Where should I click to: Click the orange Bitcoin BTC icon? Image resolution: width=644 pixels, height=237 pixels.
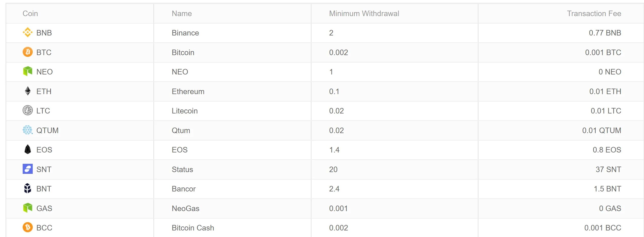[x=27, y=52]
